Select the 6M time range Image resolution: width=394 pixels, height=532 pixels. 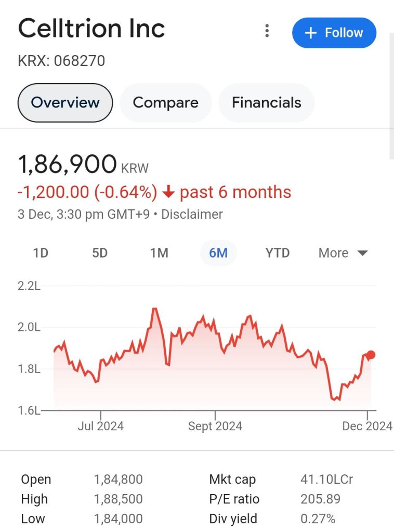coord(218,253)
